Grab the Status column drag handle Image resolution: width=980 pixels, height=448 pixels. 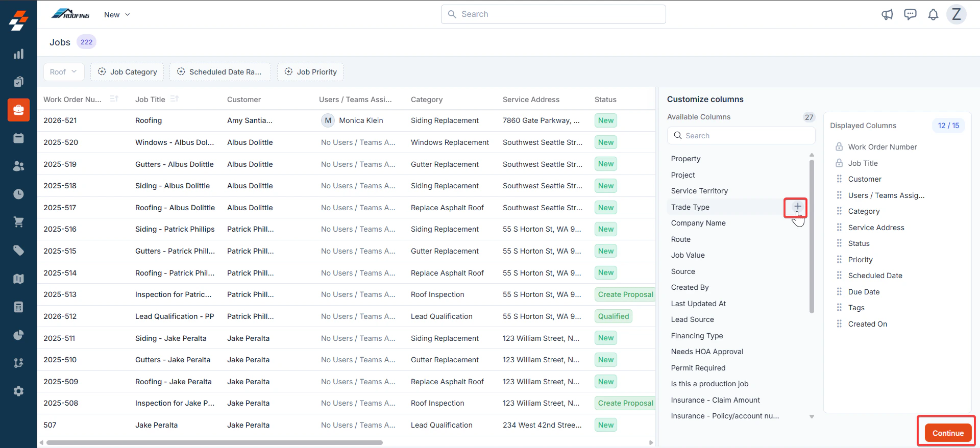(839, 243)
